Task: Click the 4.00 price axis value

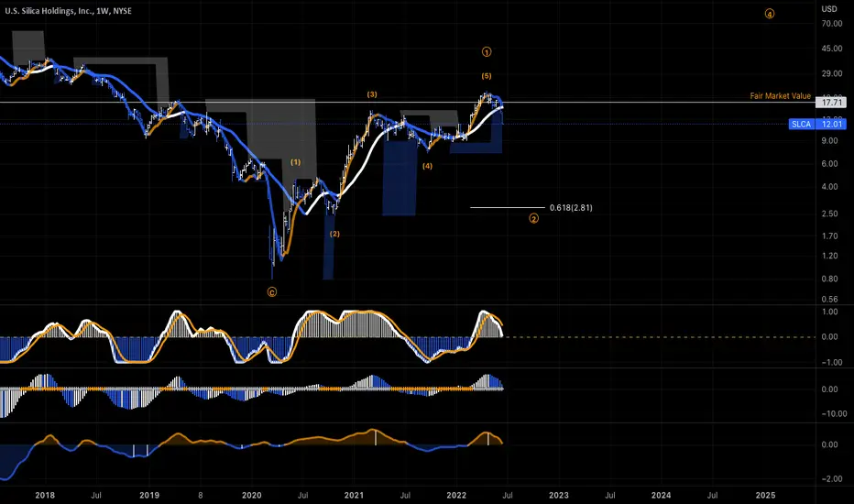Action: click(829, 186)
